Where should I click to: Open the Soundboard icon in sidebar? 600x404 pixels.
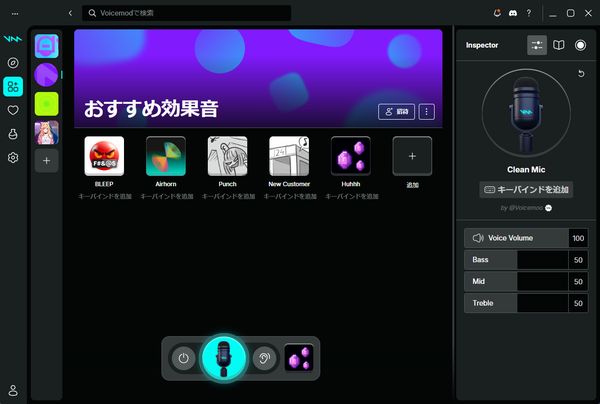tap(13, 86)
